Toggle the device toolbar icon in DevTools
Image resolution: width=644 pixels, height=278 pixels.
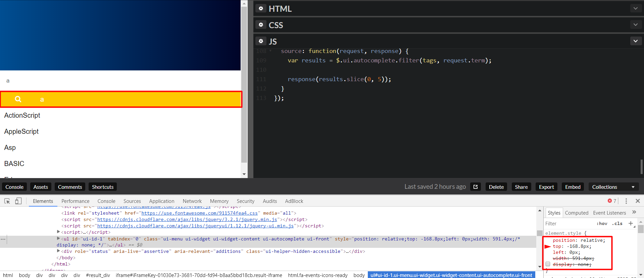point(18,201)
